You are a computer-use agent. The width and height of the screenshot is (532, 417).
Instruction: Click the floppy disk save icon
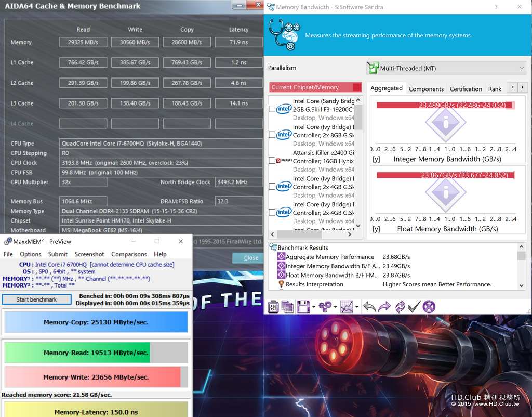tap(303, 307)
